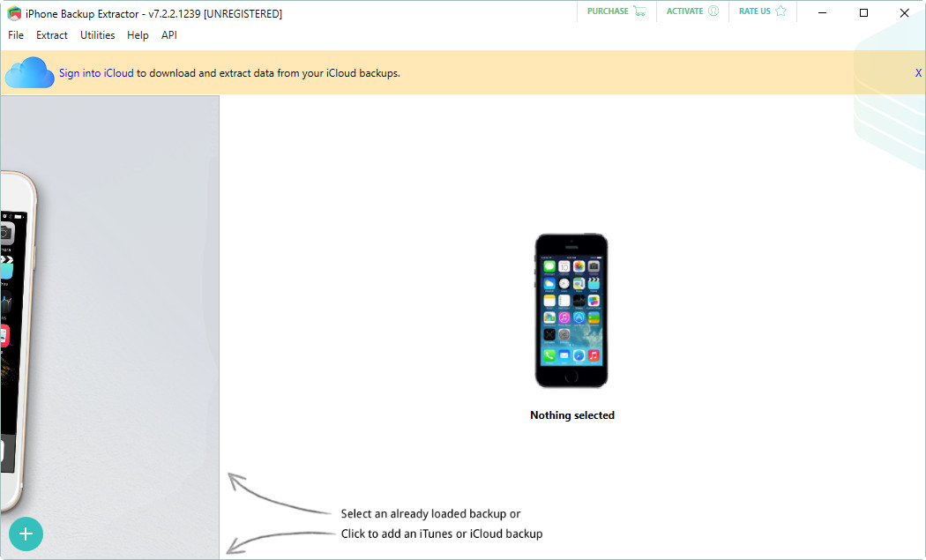Click the circular icon beside ACTIVATE
This screenshot has width=926, height=560.
713,11
